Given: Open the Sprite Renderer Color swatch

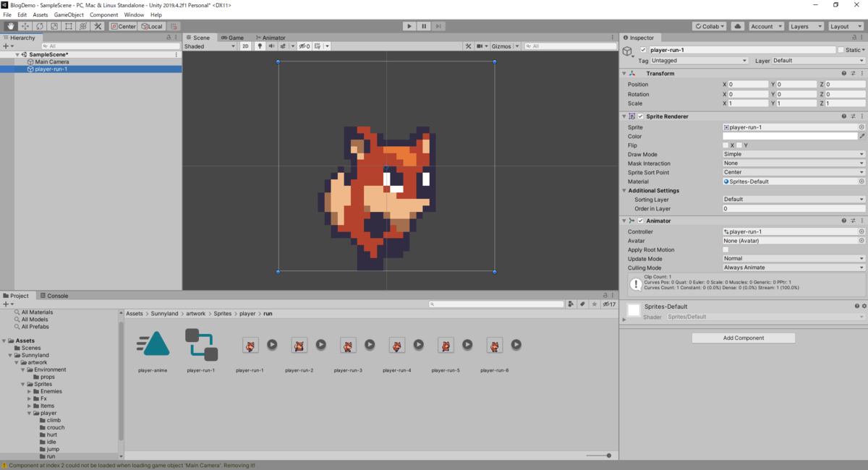Looking at the screenshot, I should [x=790, y=136].
